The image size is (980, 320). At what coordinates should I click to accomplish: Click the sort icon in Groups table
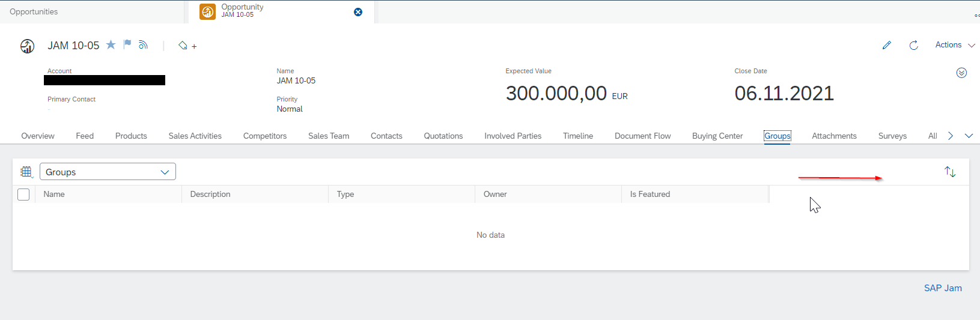tap(949, 172)
